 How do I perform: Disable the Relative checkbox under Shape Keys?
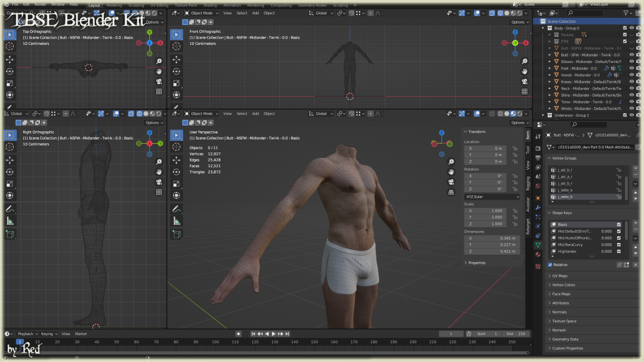click(x=549, y=265)
